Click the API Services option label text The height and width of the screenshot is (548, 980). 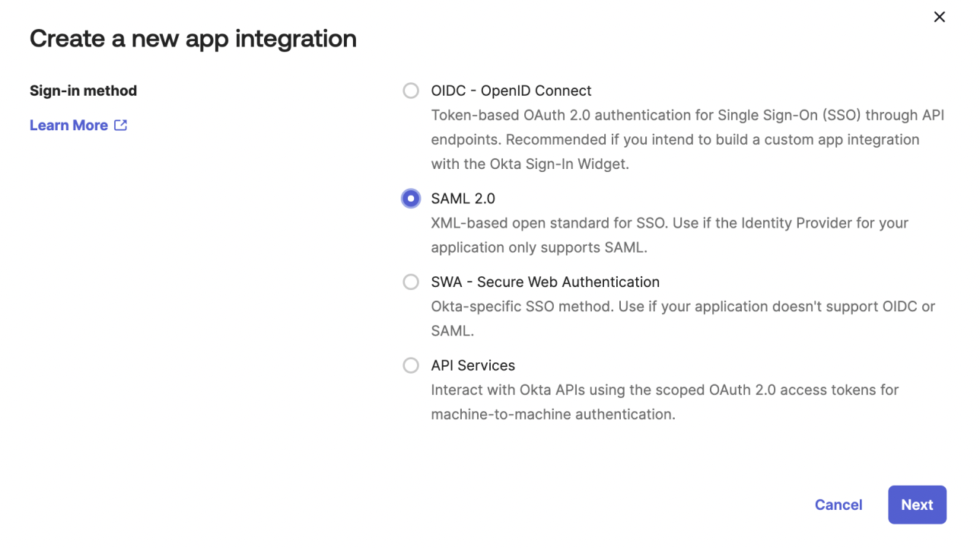pos(473,365)
